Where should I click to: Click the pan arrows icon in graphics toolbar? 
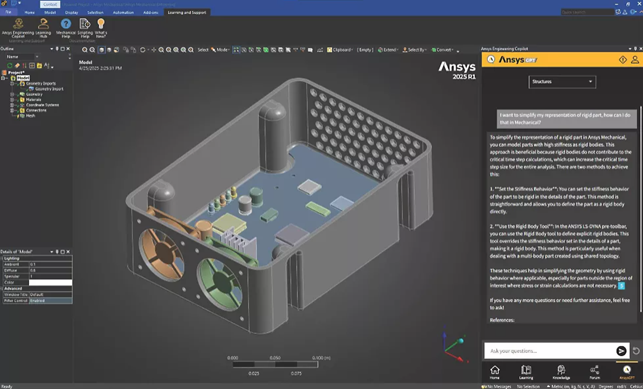(x=153, y=50)
